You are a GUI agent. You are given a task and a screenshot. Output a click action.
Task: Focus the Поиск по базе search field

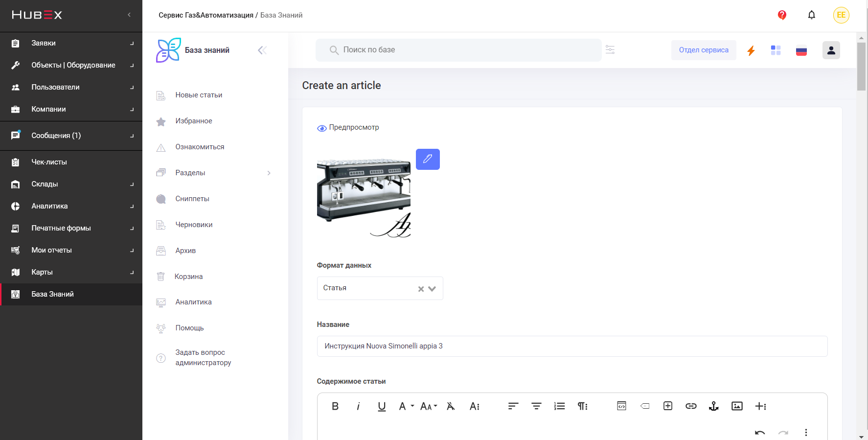point(458,50)
